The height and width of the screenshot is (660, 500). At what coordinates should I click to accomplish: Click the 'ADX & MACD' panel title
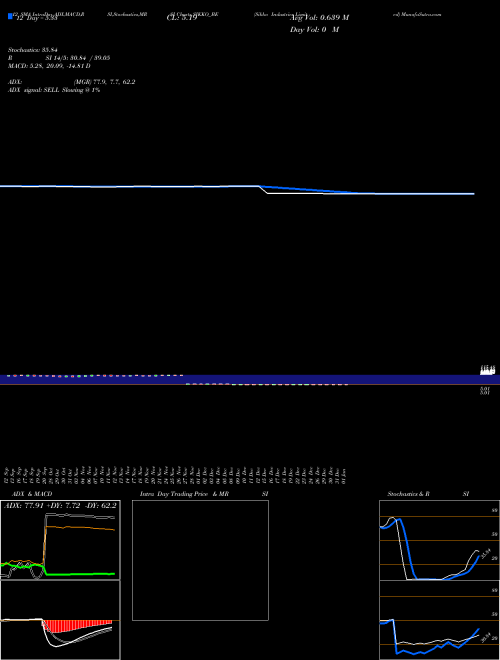pos(32,494)
